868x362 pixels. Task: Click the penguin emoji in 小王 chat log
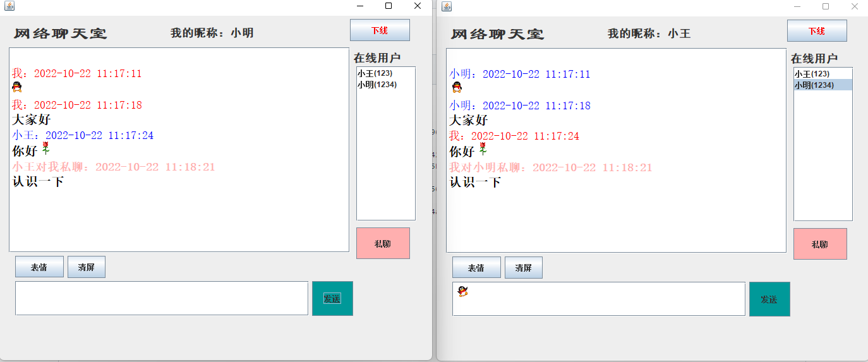(457, 87)
